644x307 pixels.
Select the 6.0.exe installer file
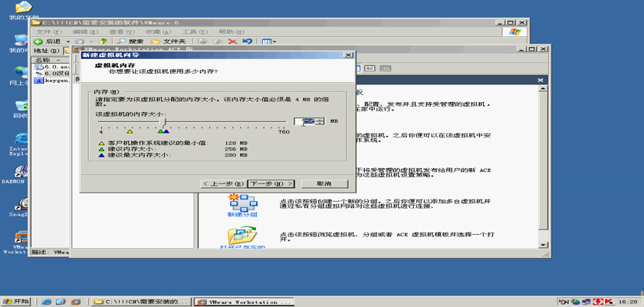tap(53, 67)
